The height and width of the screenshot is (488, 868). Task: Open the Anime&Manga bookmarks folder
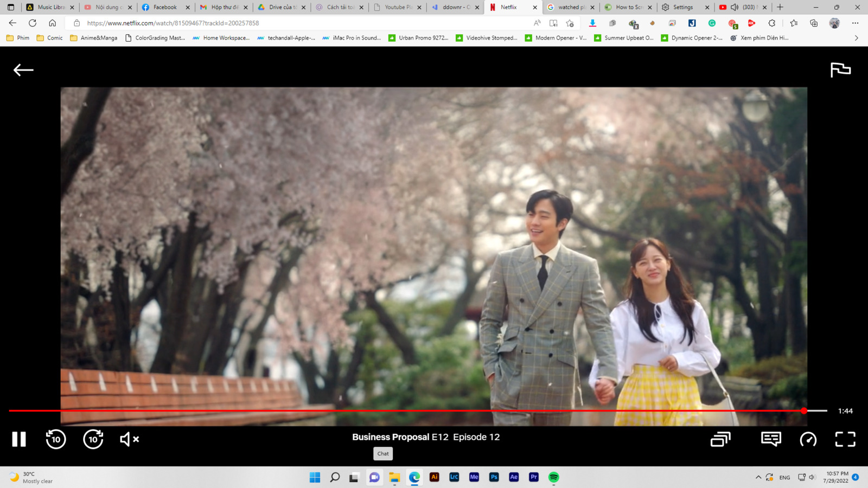point(93,38)
